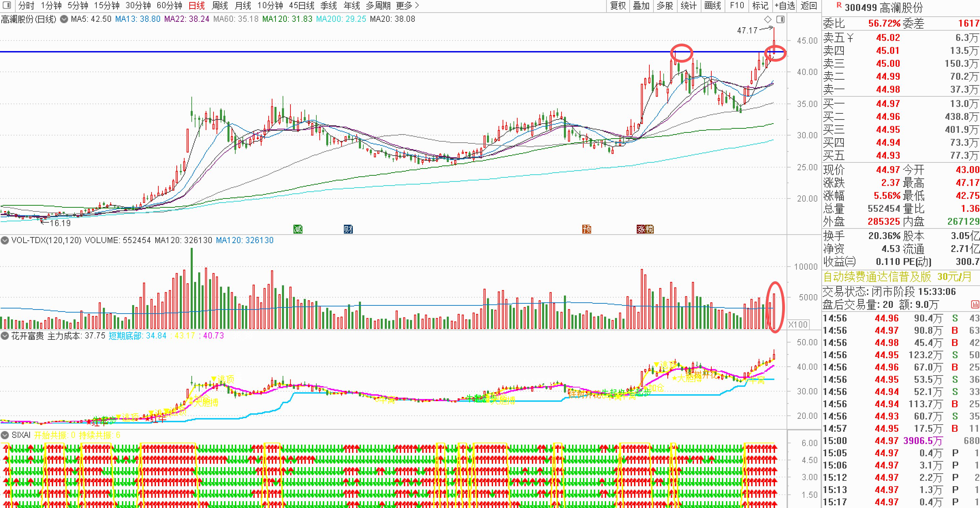Click the 财 financial report marker
The image size is (980, 508).
click(x=348, y=229)
